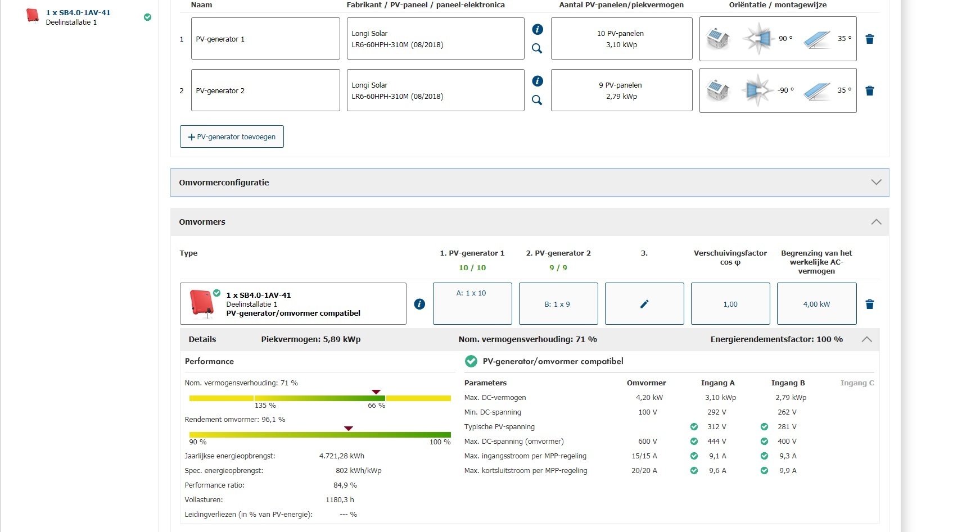Collapse the Omvormers section
Image resolution: width=980 pixels, height=532 pixels.
875,222
